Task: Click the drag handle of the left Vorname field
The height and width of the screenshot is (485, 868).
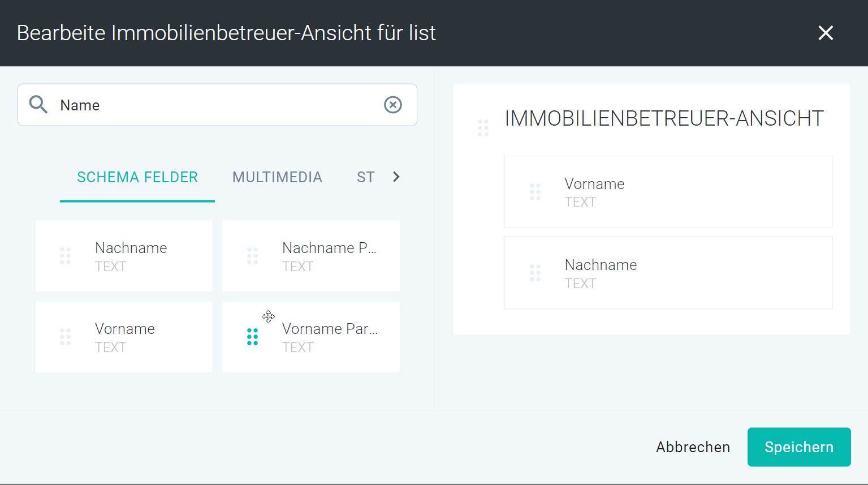Action: 66,337
